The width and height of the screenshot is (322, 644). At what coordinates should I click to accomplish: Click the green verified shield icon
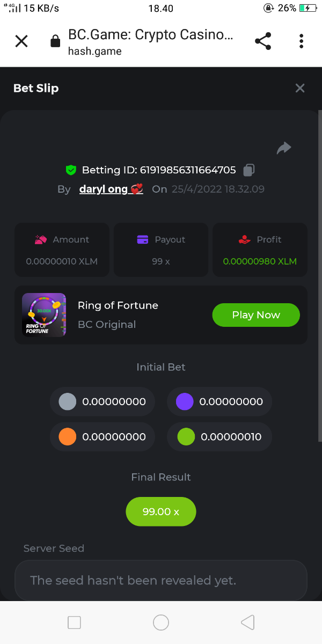pos(71,170)
